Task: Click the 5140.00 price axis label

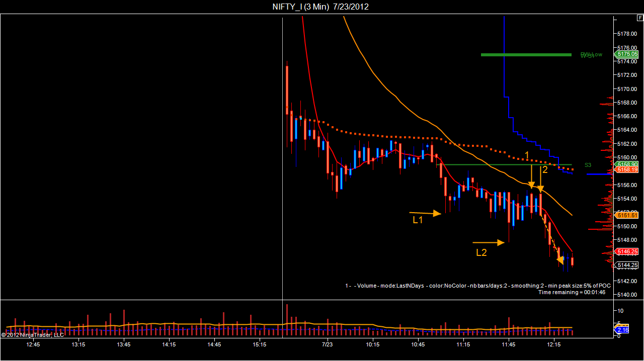Action: (x=627, y=295)
